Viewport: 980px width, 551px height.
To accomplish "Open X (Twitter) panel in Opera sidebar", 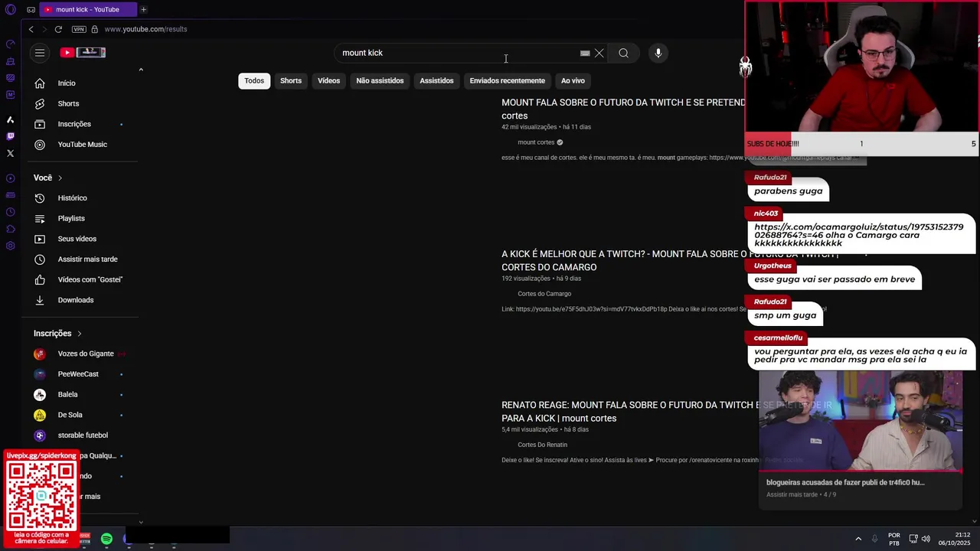I will tap(10, 153).
